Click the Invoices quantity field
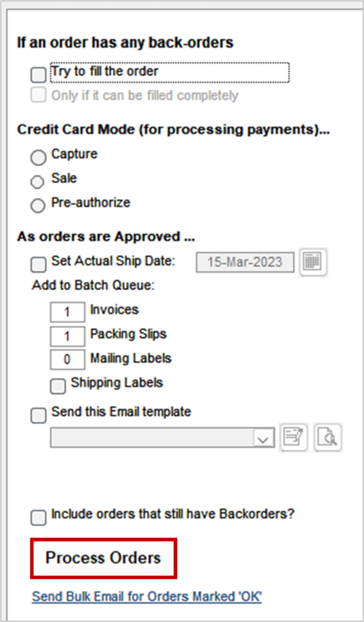 67,312
